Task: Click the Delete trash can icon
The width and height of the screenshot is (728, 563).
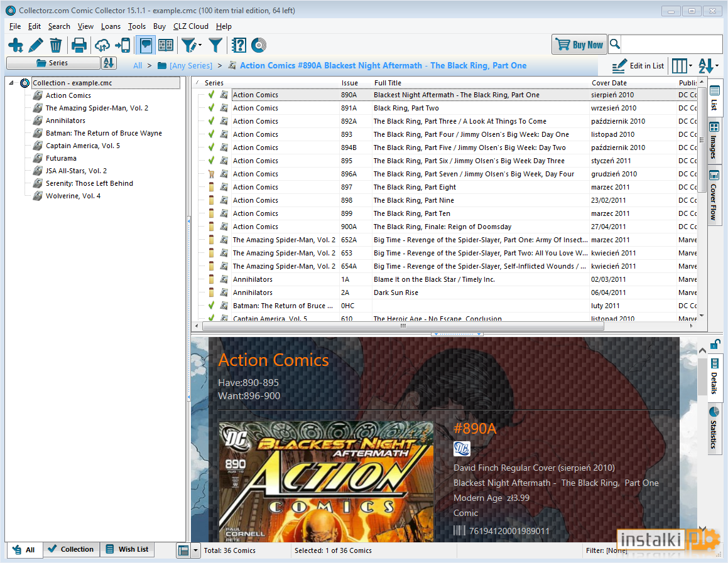Action: tap(56, 45)
